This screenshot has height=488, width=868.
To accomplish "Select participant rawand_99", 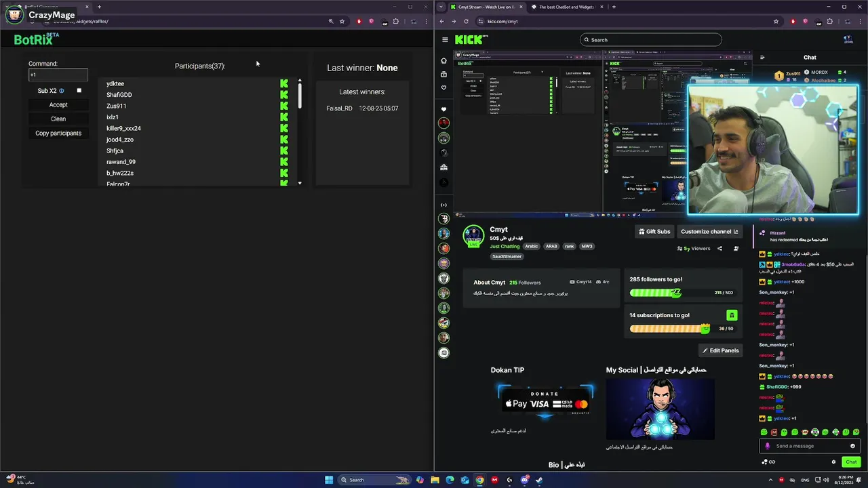I will tap(121, 162).
